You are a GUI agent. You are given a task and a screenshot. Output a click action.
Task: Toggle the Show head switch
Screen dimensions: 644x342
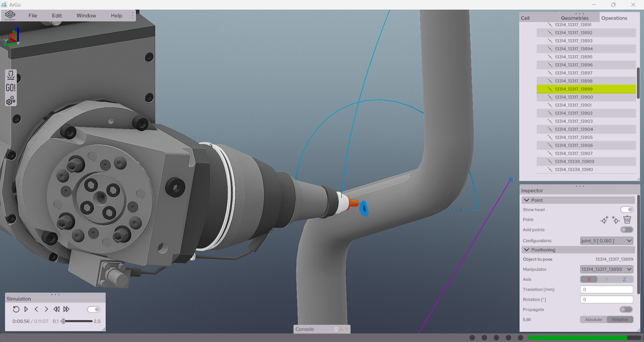627,210
